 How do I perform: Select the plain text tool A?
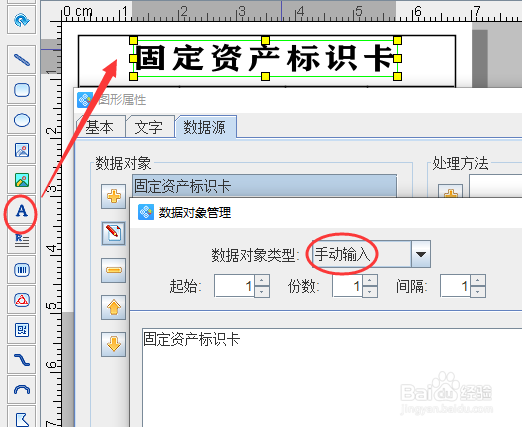[22, 211]
